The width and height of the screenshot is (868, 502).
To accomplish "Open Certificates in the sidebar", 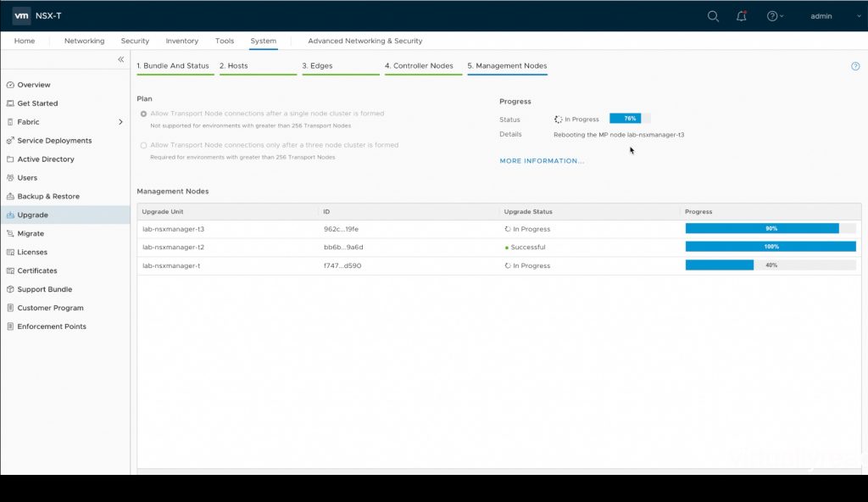I will pyautogui.click(x=37, y=271).
